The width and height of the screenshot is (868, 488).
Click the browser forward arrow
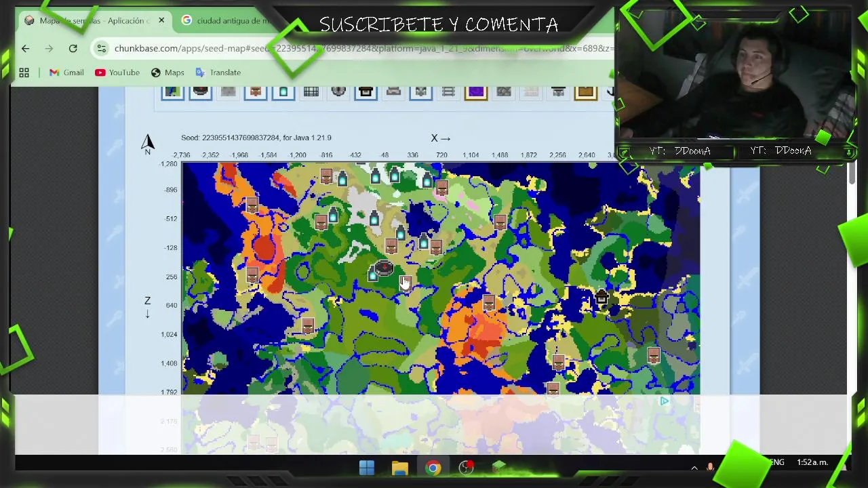49,48
